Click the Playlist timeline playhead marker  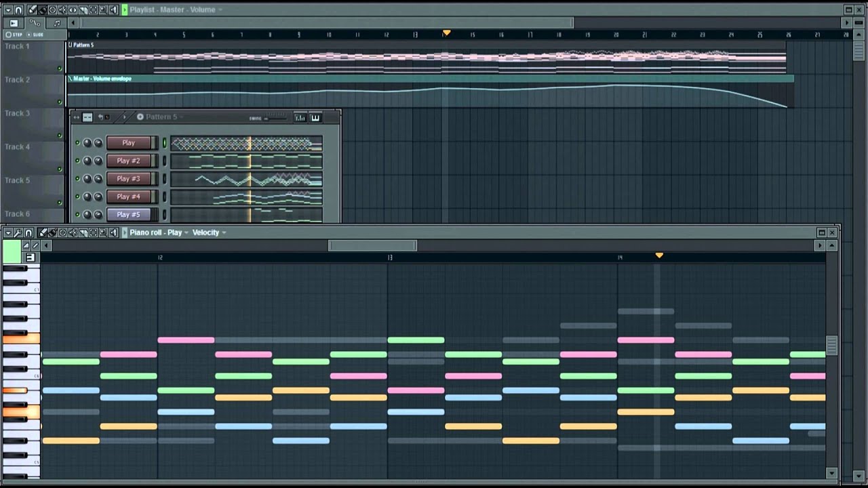(446, 33)
